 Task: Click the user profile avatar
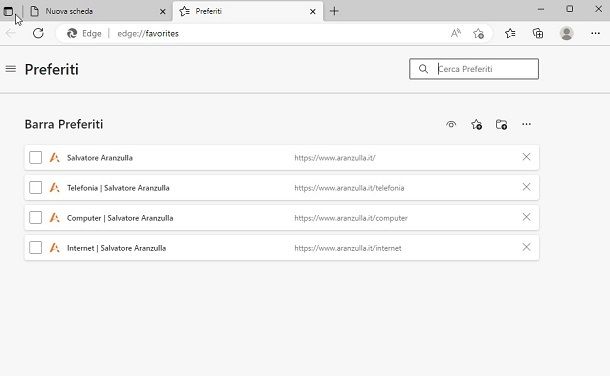tap(566, 33)
